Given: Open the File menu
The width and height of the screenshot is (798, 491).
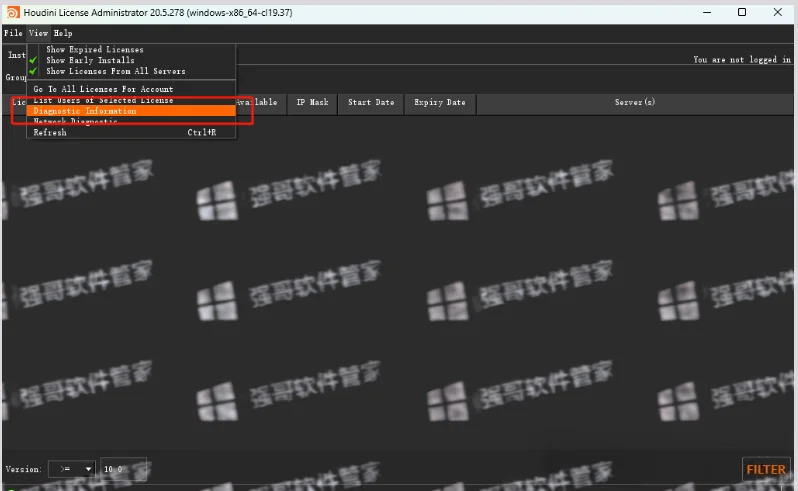Looking at the screenshot, I should [x=13, y=33].
